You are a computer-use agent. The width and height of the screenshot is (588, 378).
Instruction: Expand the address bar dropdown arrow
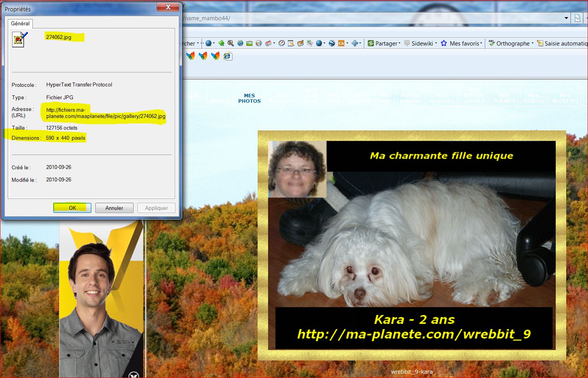tap(566, 18)
